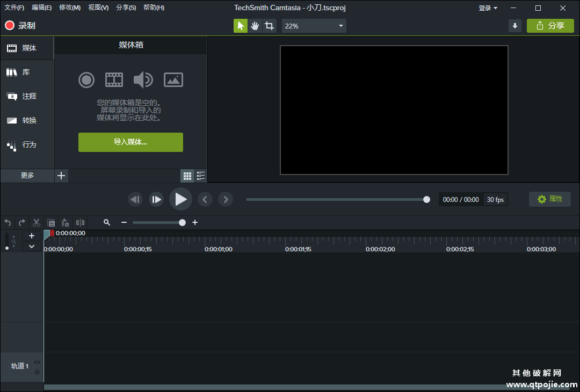Viewport: 580px width, 392px height.
Task: Click the previous frame playback button
Action: [135, 200]
